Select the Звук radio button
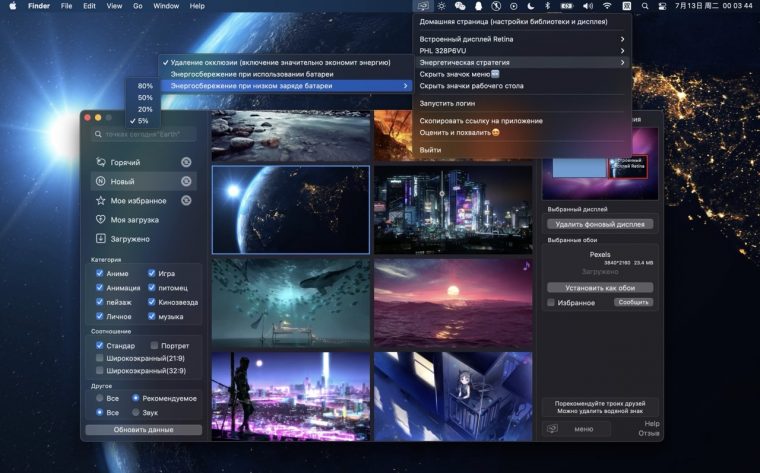Image resolution: width=760 pixels, height=473 pixels. click(136, 411)
